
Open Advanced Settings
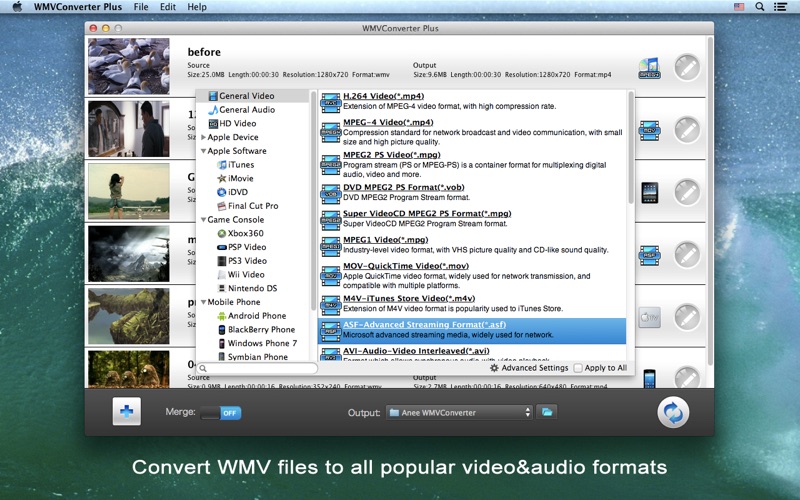tap(529, 368)
